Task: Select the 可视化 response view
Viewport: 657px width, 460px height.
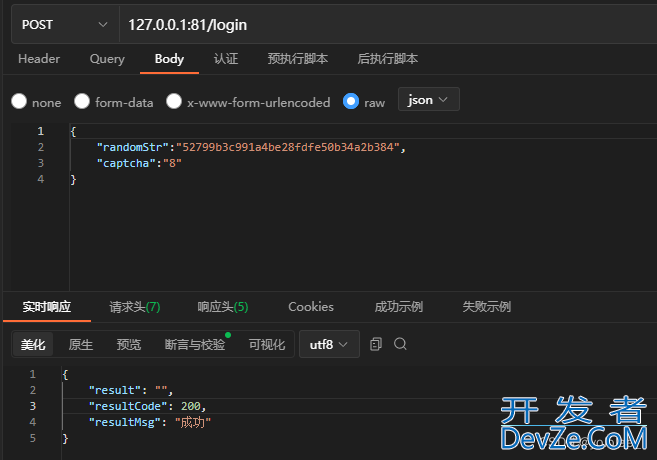Action: point(267,344)
